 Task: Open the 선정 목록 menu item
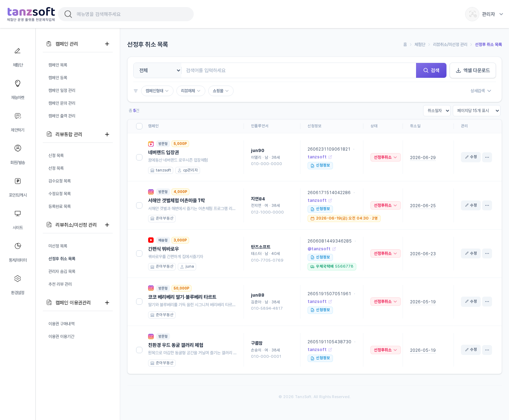click(x=56, y=168)
